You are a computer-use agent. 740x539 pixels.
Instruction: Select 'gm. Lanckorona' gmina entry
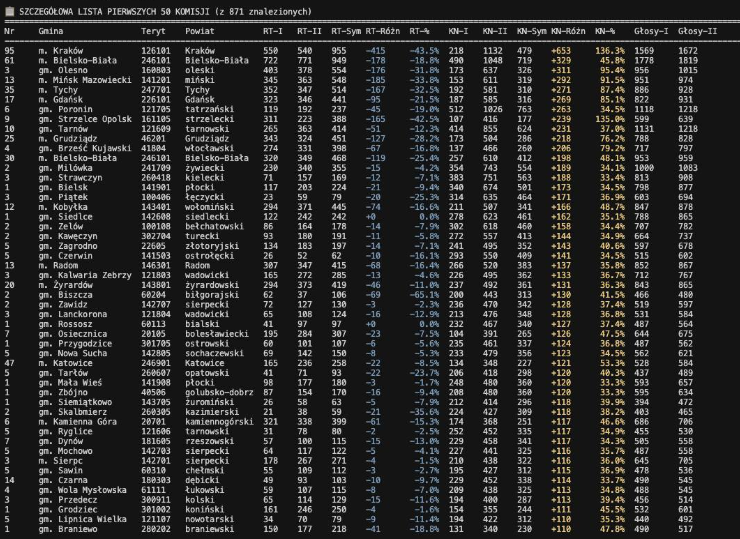pyautogui.click(x=73, y=314)
